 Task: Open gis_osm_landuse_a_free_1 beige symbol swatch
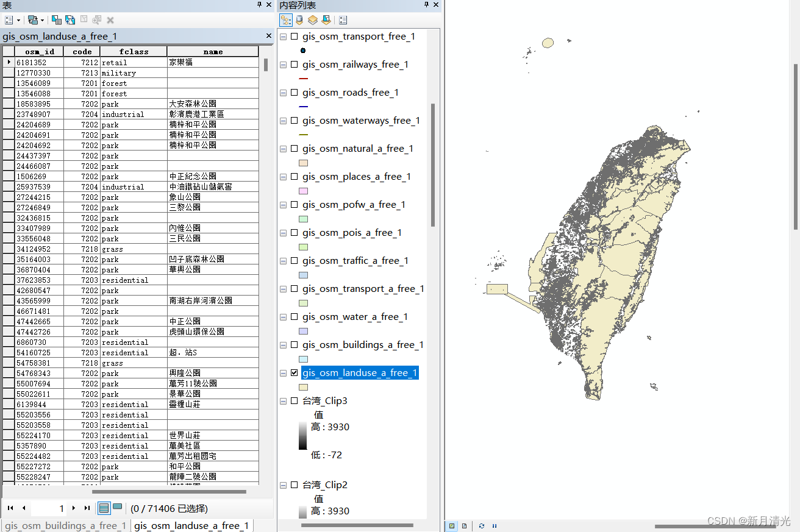(303, 387)
